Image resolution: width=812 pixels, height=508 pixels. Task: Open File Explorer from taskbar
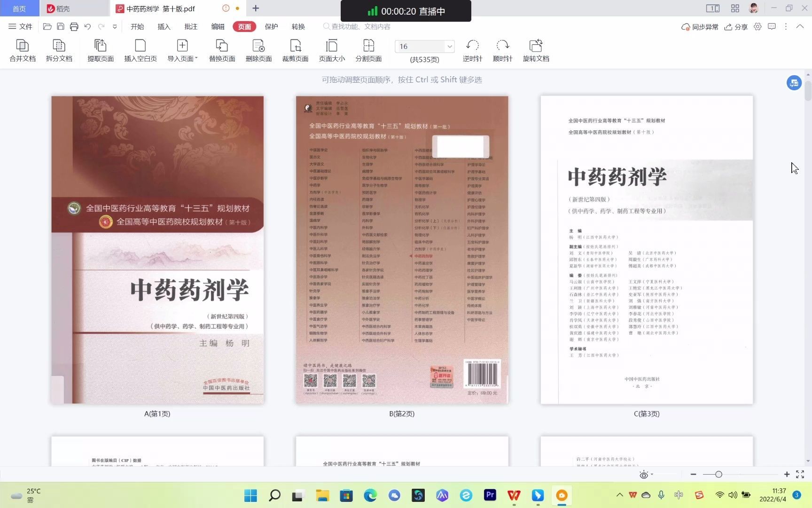[322, 495]
